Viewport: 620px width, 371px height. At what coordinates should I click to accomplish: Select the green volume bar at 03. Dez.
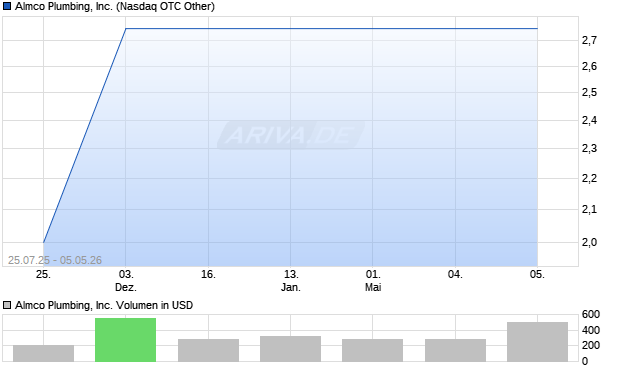tap(125, 340)
